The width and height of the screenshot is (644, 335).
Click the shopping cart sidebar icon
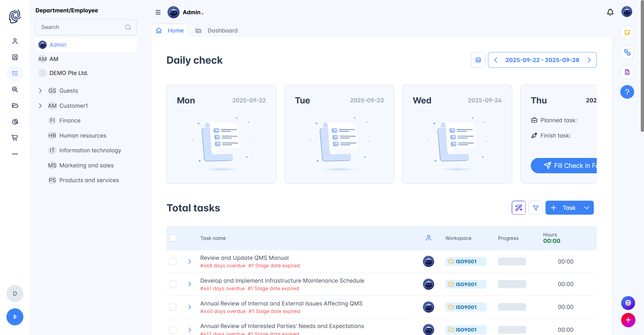15,138
